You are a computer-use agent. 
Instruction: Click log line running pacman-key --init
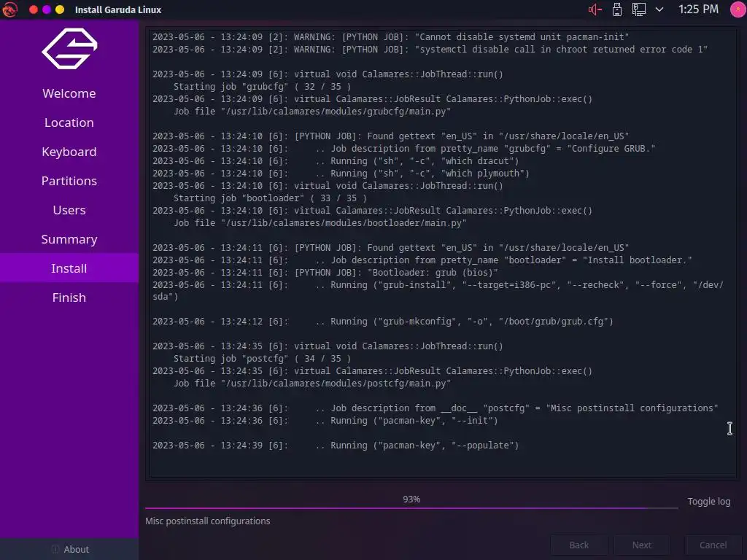pos(325,421)
